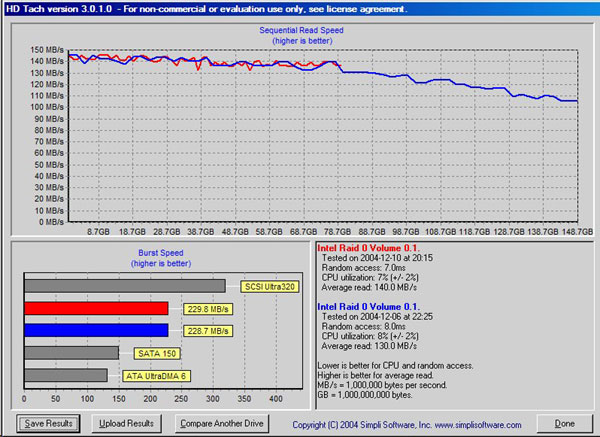Click the gray SCSI Ultra320 bar
The height and width of the screenshot is (437, 600).
pos(125,286)
